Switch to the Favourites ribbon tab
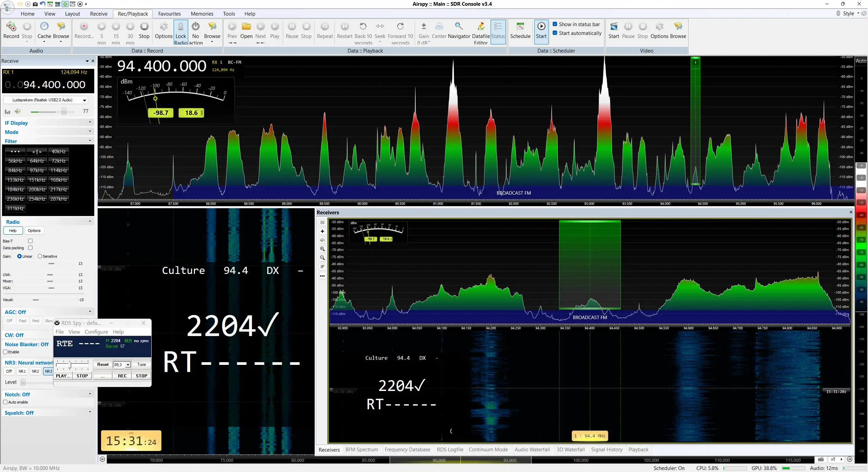The image size is (868, 472). pos(169,14)
